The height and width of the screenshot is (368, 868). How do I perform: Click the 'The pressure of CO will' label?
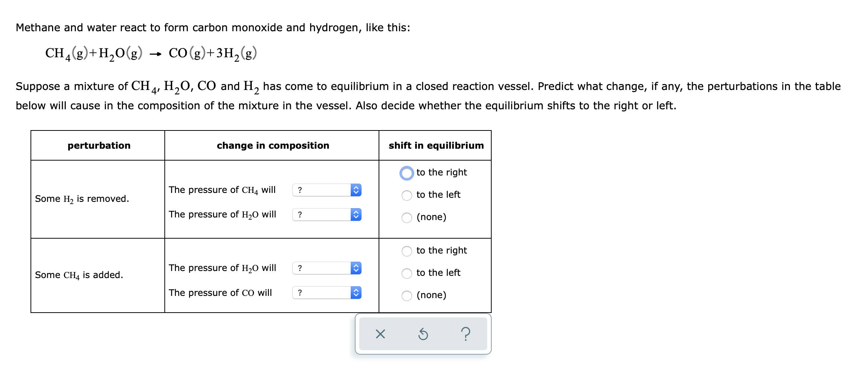point(220,293)
